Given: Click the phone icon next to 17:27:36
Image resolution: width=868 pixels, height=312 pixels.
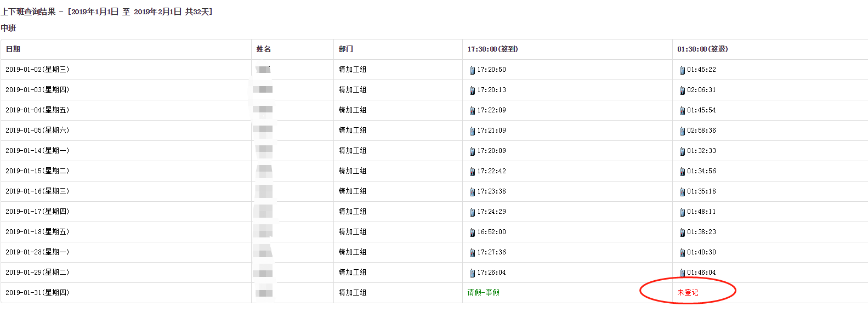Looking at the screenshot, I should pyautogui.click(x=472, y=253).
